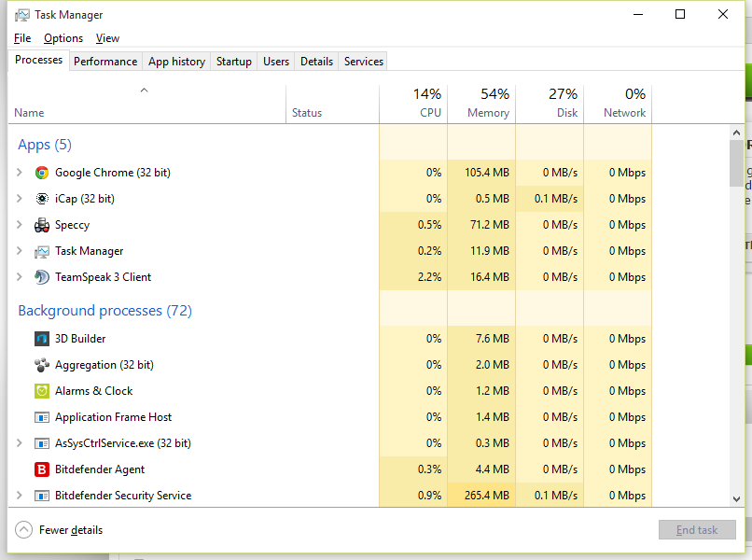The height and width of the screenshot is (560, 752).
Task: Expand the Google Chrome process group
Action: pos(20,173)
